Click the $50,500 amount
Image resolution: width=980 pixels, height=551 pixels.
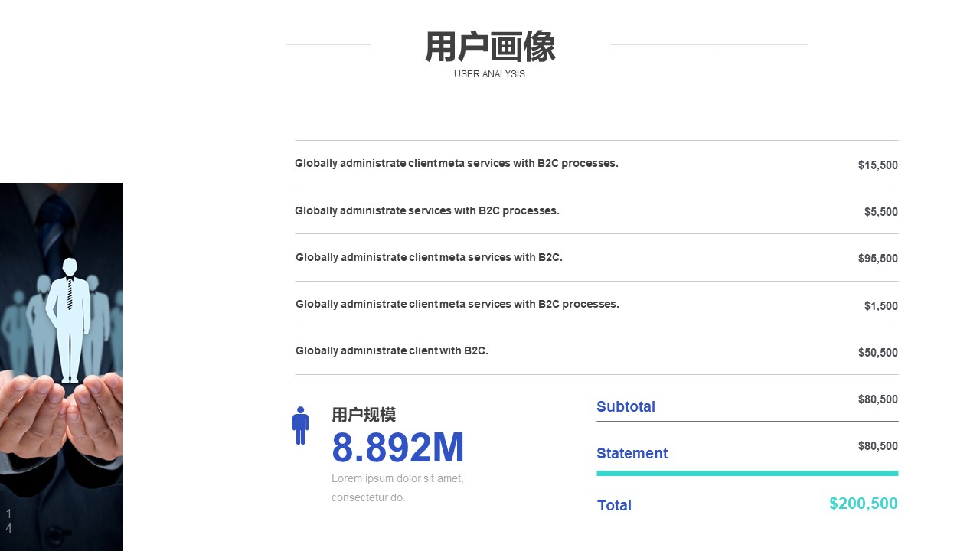[x=878, y=353]
